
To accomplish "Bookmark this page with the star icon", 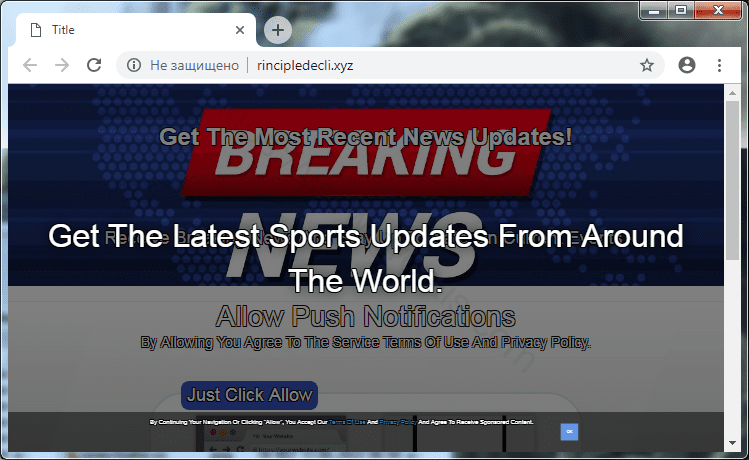I will (x=647, y=65).
